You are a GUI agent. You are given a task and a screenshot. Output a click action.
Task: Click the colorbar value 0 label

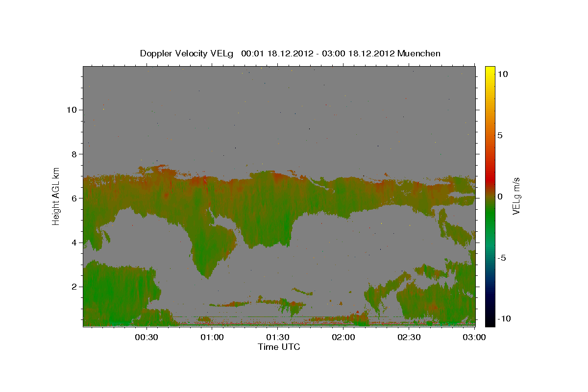tap(500, 196)
